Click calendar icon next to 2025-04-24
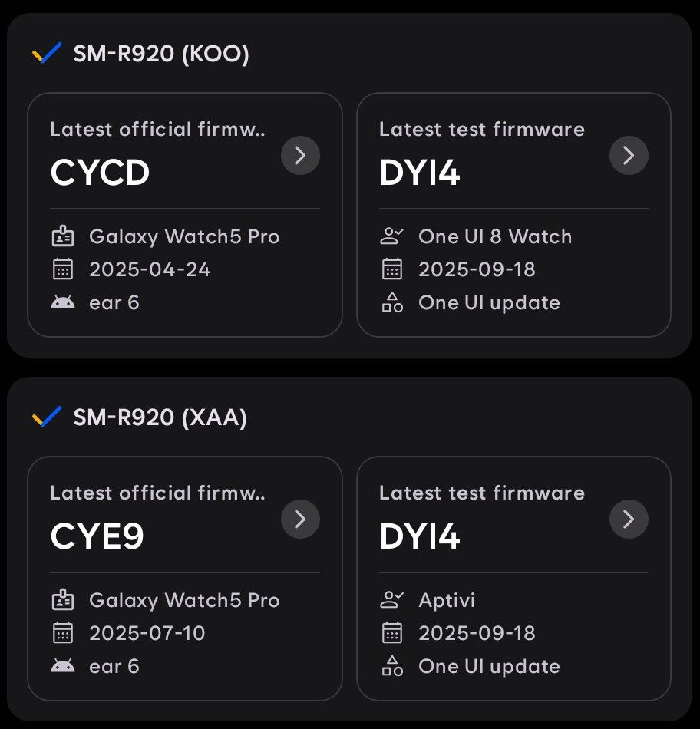700x729 pixels. [63, 269]
